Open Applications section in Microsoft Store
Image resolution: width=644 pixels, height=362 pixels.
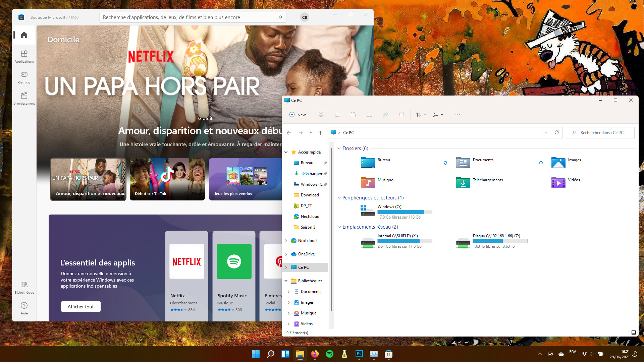point(24,56)
